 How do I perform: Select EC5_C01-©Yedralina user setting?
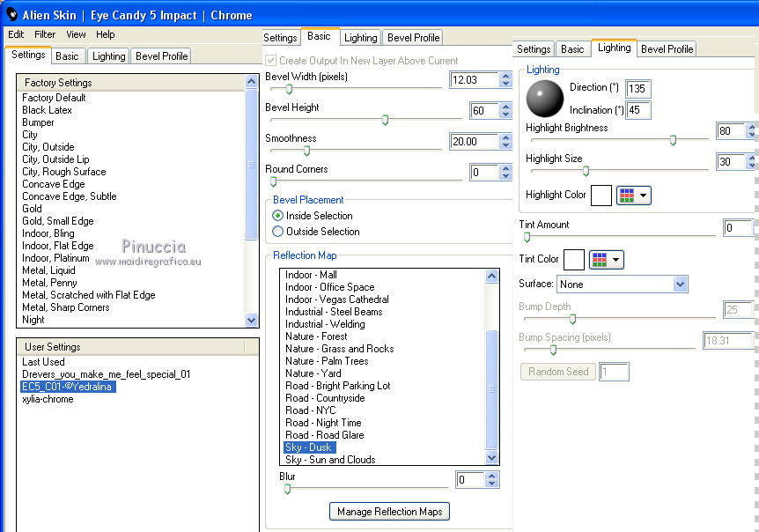click(68, 387)
